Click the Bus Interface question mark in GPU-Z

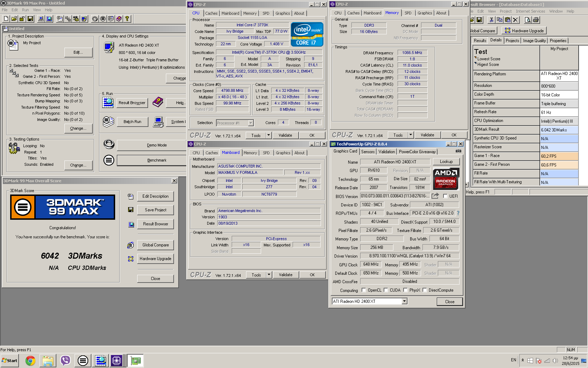click(458, 213)
